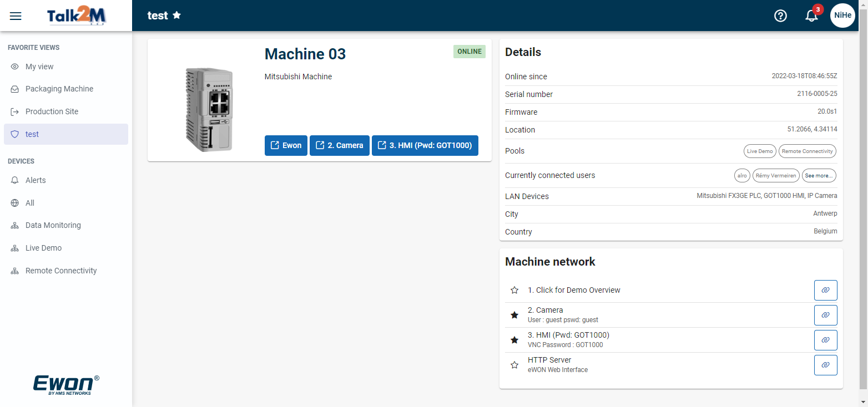Favorite 1. Click for Demo Overview star
This screenshot has width=868, height=407.
pyautogui.click(x=514, y=290)
